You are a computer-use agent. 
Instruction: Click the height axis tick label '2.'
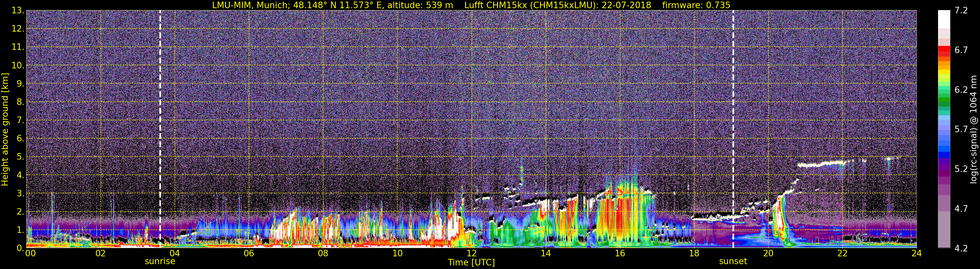(20, 212)
